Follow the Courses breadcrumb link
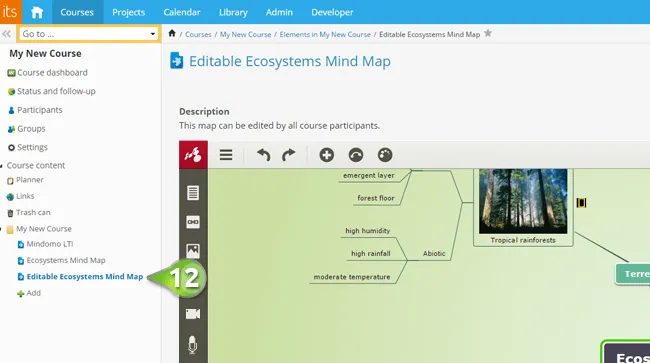650x363 pixels. tap(198, 34)
